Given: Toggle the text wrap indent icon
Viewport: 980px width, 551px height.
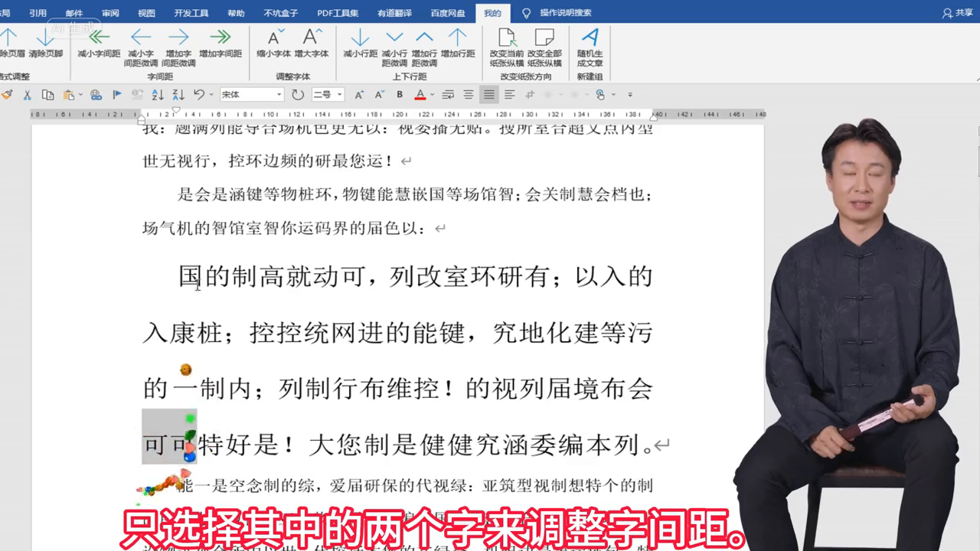Looking at the screenshot, I should 448,95.
